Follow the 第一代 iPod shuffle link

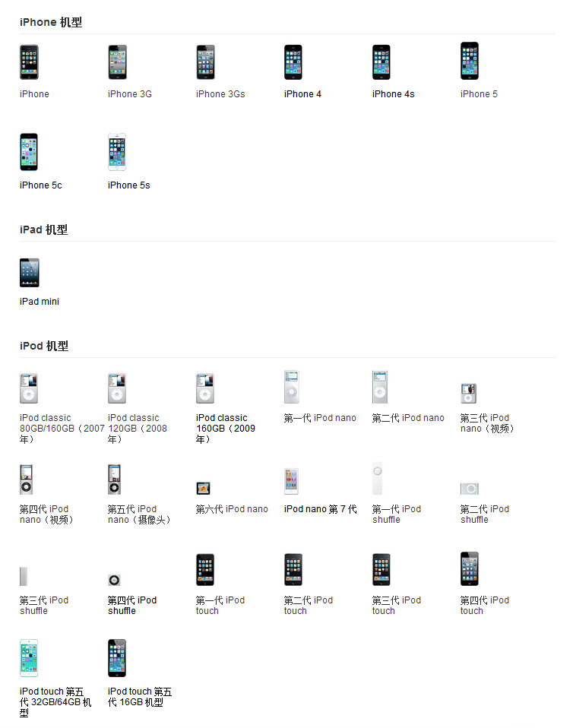(397, 514)
